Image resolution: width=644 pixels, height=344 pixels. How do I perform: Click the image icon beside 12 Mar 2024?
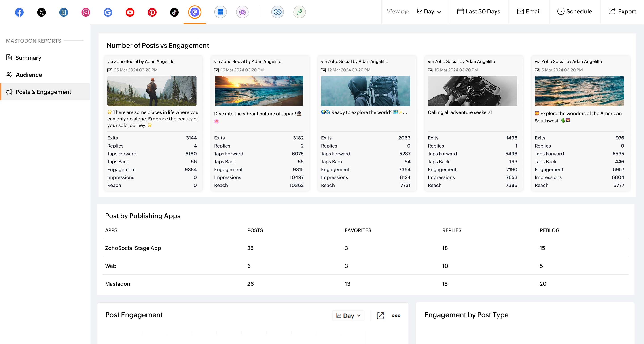(x=323, y=70)
